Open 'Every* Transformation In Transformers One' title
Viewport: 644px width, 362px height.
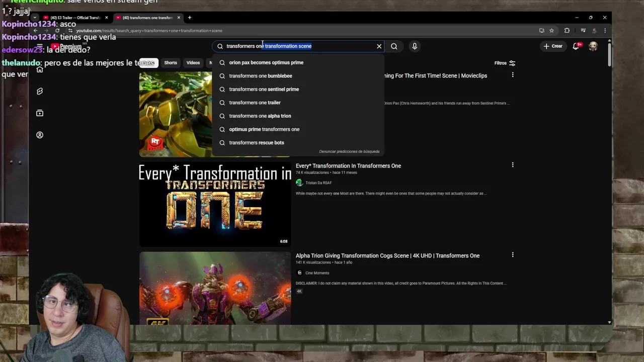[348, 166]
